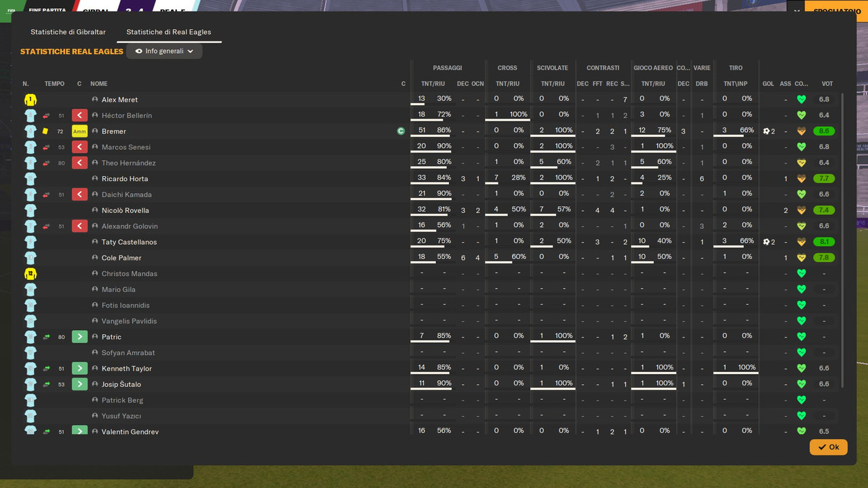Open the Info generali view dropdown
The height and width of the screenshot is (488, 868).
tap(164, 51)
